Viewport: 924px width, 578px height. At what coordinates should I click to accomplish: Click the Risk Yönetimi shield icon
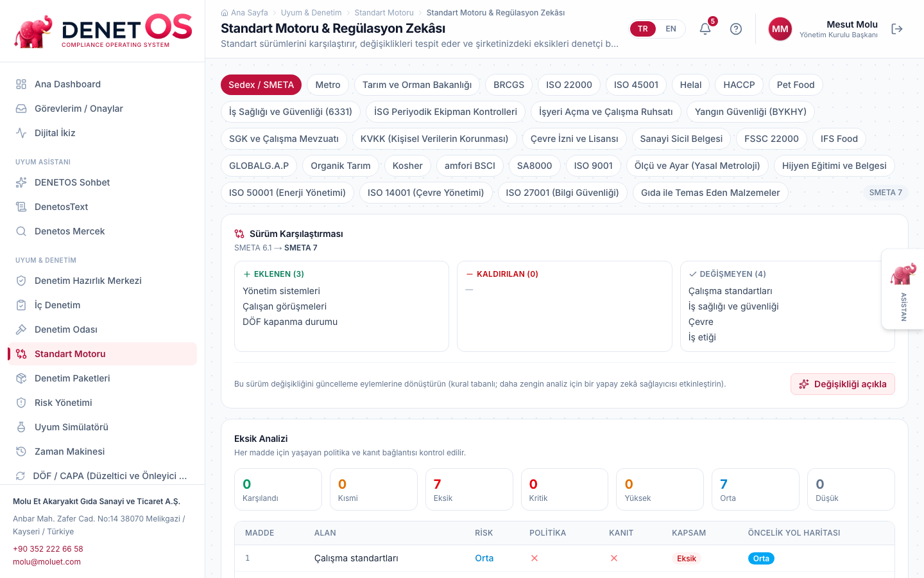click(x=21, y=403)
